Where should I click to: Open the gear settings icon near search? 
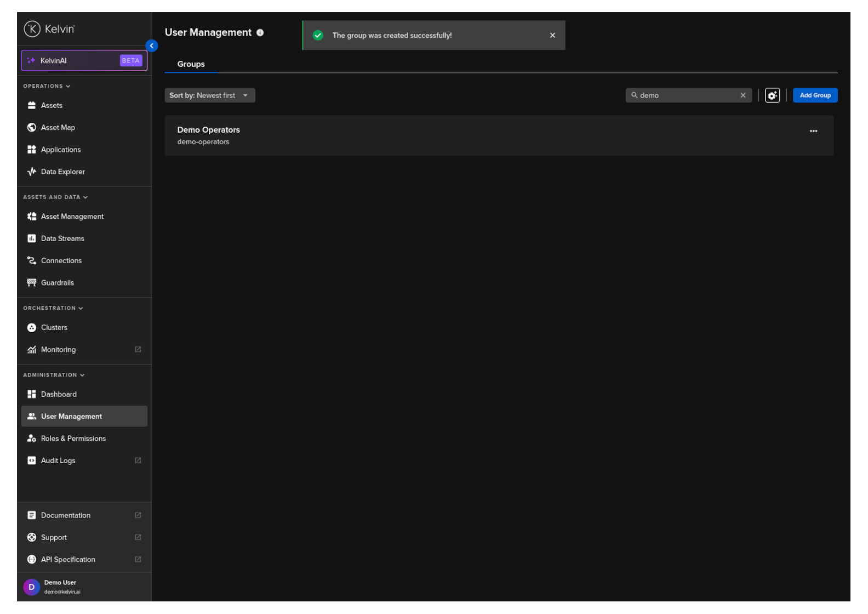[772, 95]
